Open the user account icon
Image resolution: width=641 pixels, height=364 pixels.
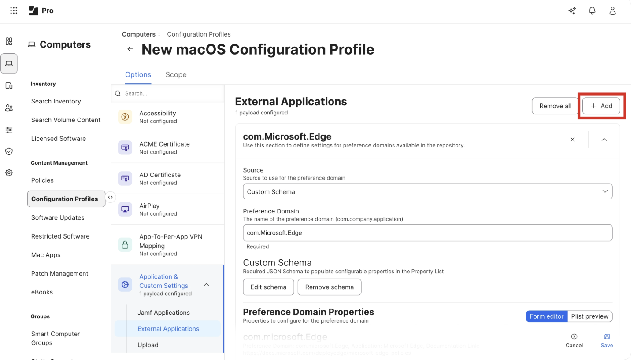coord(612,11)
